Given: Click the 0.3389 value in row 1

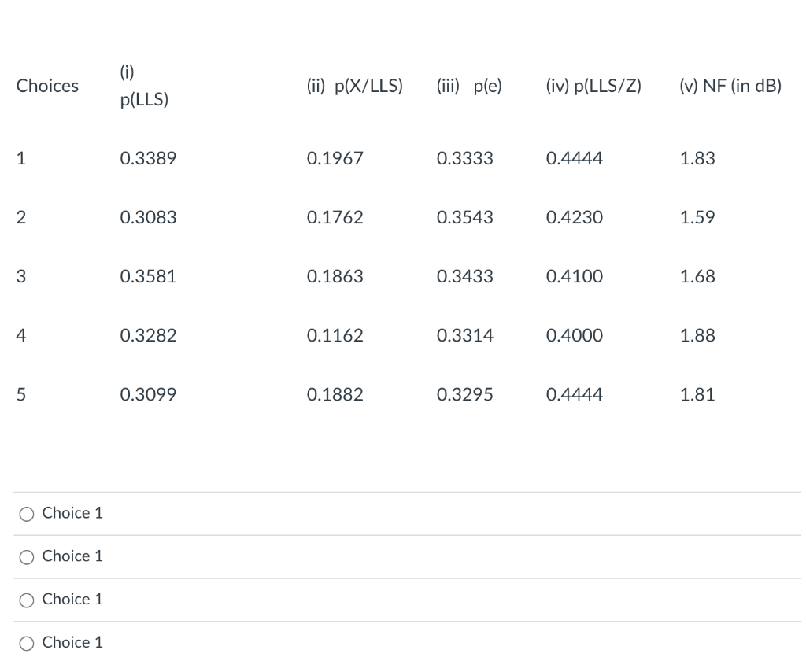Looking at the screenshot, I should 148,158.
